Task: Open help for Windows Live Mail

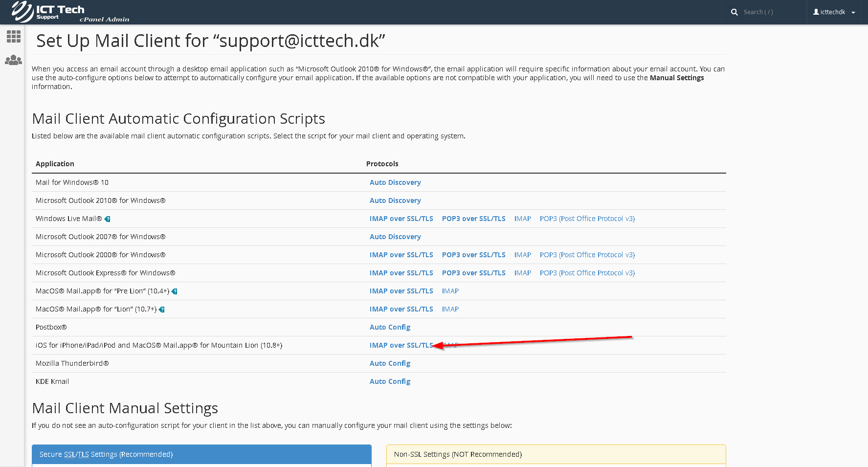Action: [x=108, y=219]
